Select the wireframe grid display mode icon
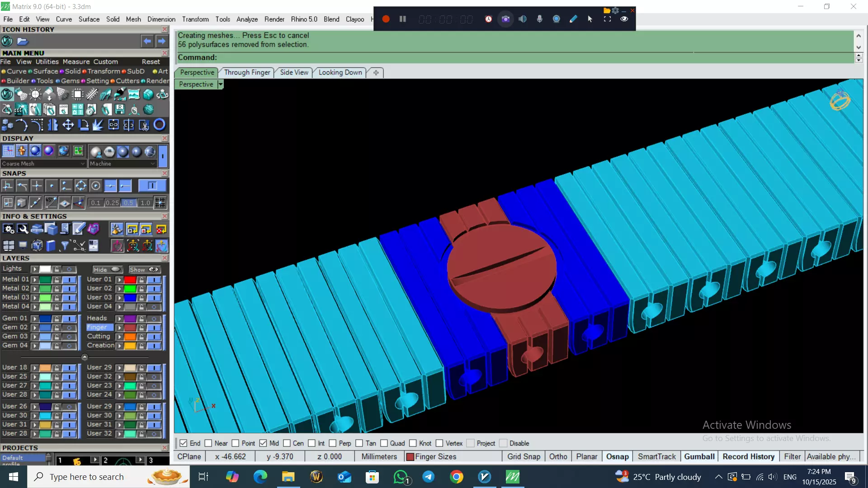Viewport: 868px width, 488px height. click(x=8, y=151)
